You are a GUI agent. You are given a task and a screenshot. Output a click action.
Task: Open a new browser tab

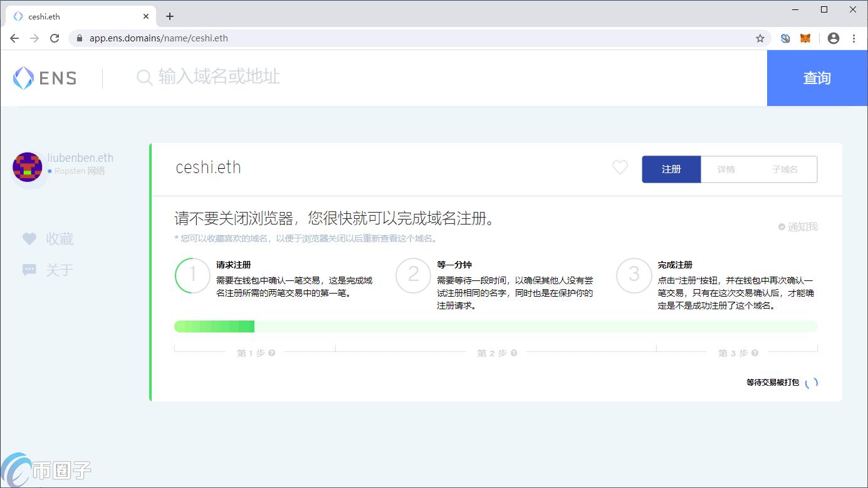(170, 16)
